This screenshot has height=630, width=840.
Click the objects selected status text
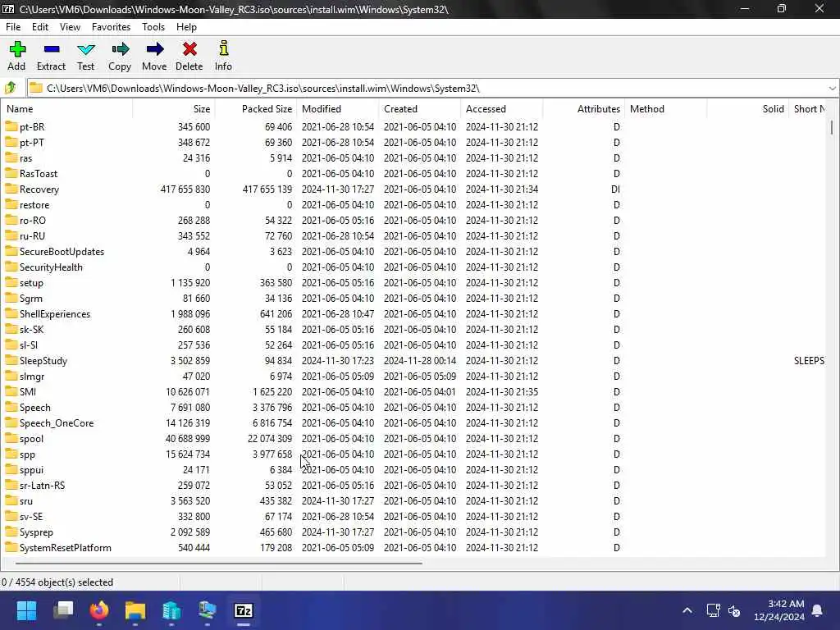click(x=57, y=582)
